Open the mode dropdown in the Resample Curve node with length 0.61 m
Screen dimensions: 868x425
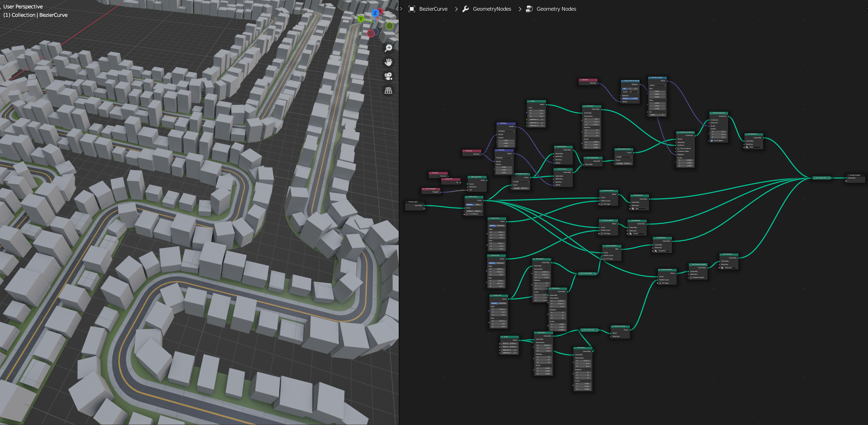521,182
